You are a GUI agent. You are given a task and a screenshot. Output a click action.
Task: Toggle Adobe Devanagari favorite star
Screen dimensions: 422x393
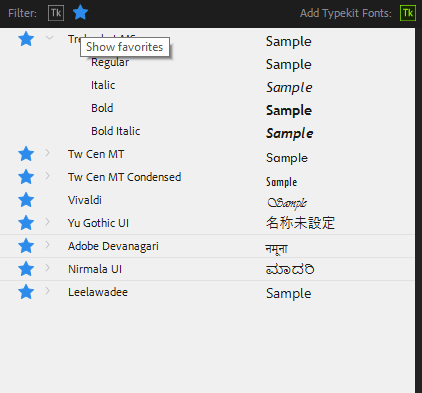(26, 246)
